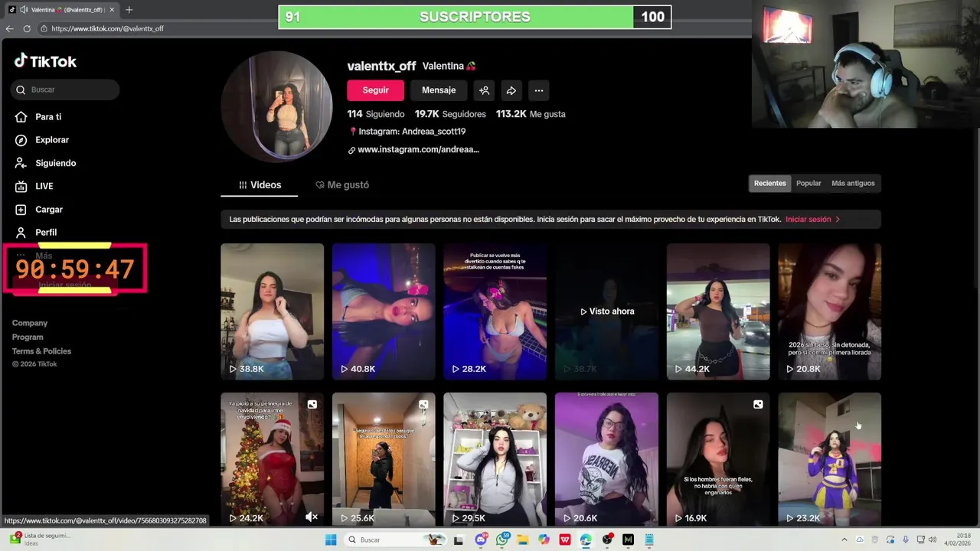
Task: Open the Siguiendo section
Action: 45,163
